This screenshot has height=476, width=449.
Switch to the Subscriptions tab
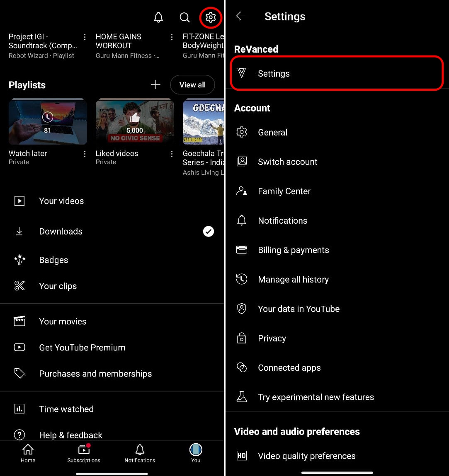tap(84, 453)
